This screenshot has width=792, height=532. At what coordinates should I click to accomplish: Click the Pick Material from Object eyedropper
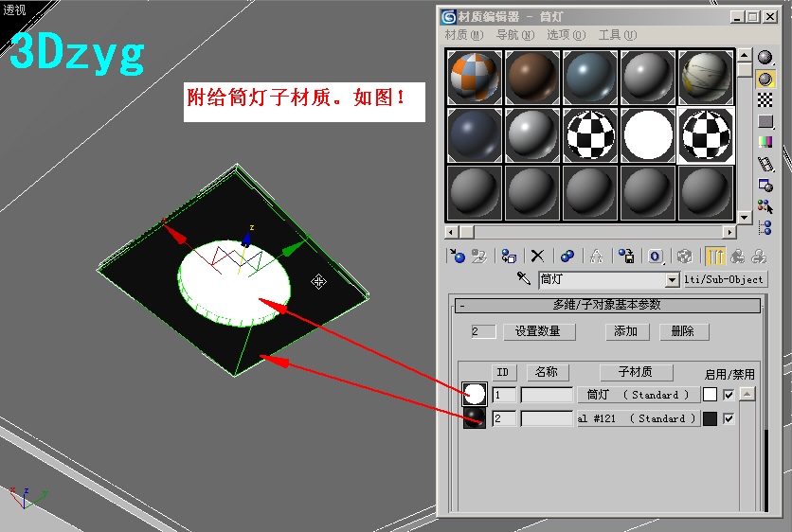(x=524, y=278)
